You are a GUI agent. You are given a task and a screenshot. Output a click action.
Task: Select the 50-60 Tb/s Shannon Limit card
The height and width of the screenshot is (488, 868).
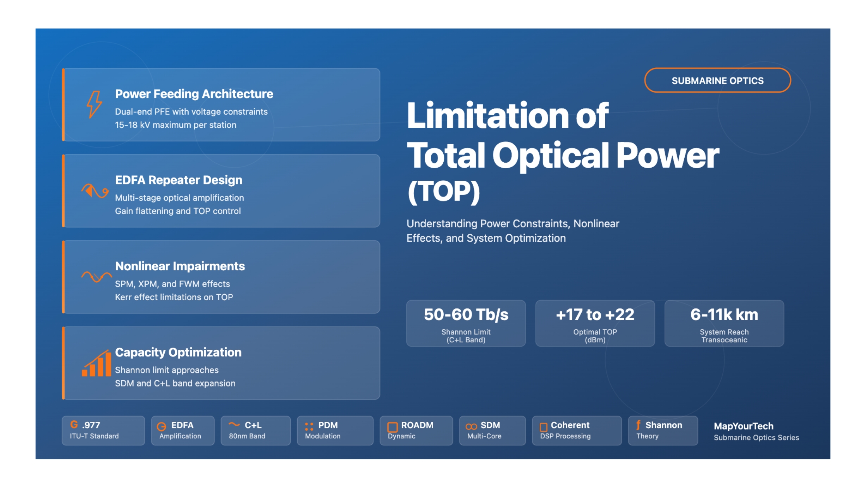466,323
